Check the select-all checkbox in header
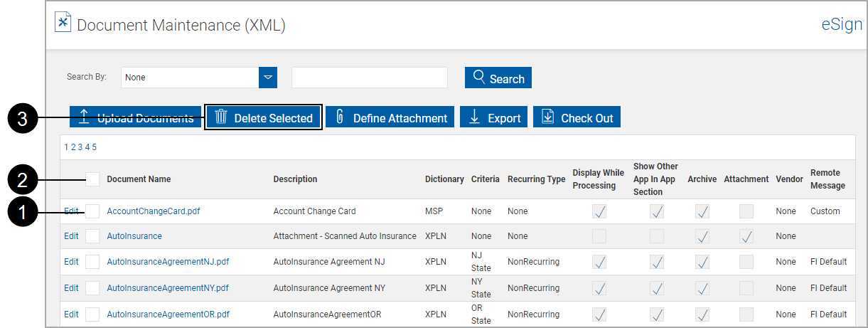 pos(92,179)
